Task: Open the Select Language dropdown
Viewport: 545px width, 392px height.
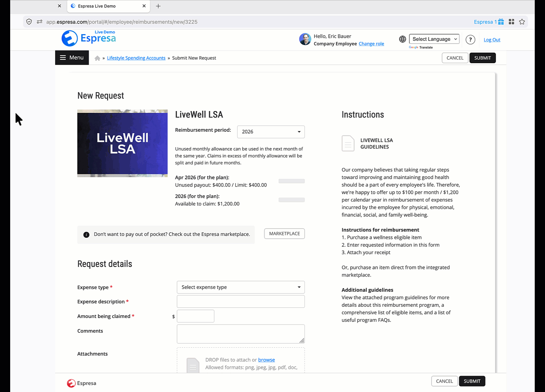Action: point(434,39)
